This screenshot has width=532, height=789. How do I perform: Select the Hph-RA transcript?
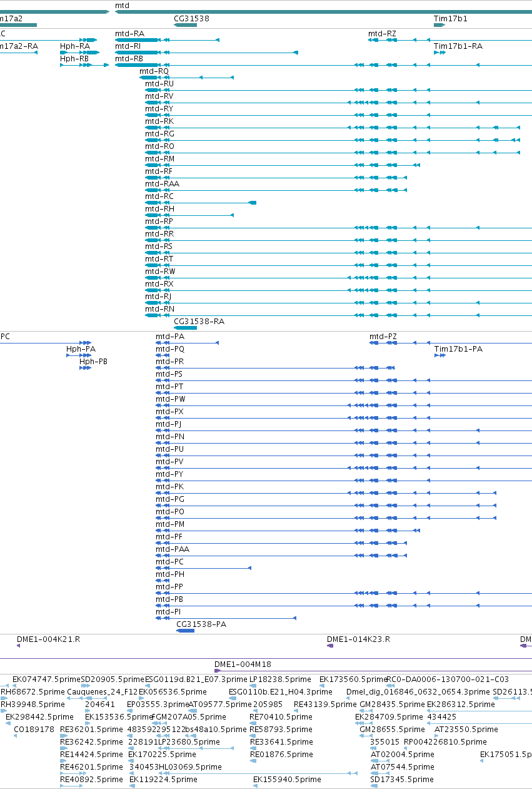point(74,46)
